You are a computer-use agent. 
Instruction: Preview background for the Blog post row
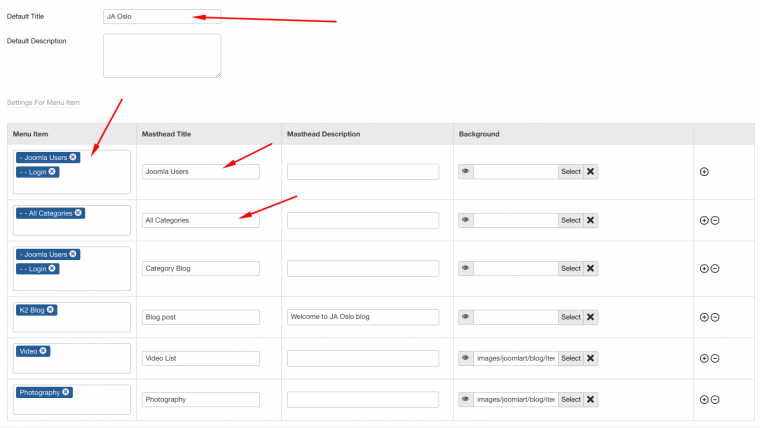click(x=466, y=317)
